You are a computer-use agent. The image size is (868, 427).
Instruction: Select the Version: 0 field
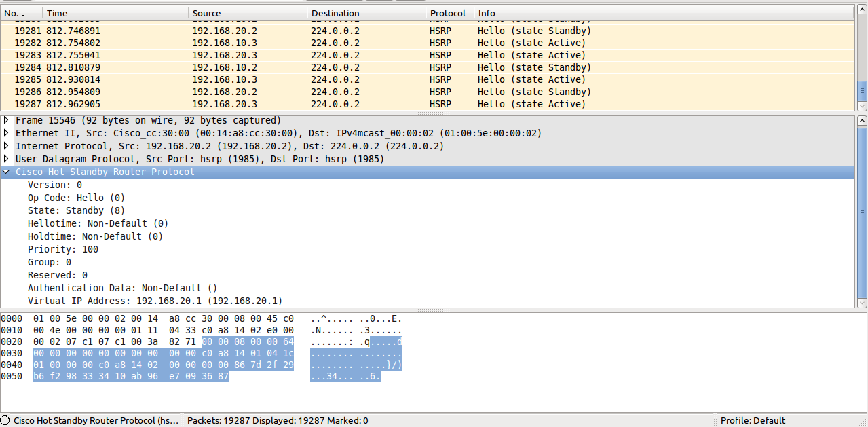55,185
